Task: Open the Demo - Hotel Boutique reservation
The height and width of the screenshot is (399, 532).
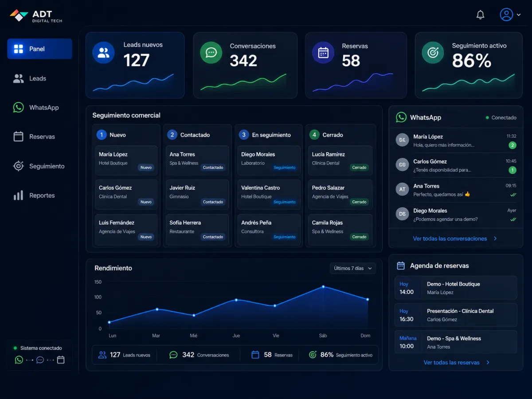Action: 456,288
